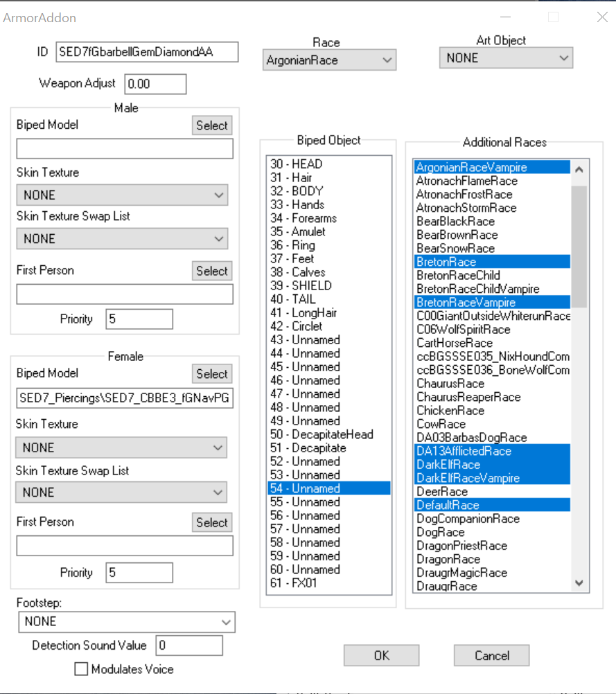
Task: Select 42 - Circlet in Biped Object
Action: [x=329, y=326]
